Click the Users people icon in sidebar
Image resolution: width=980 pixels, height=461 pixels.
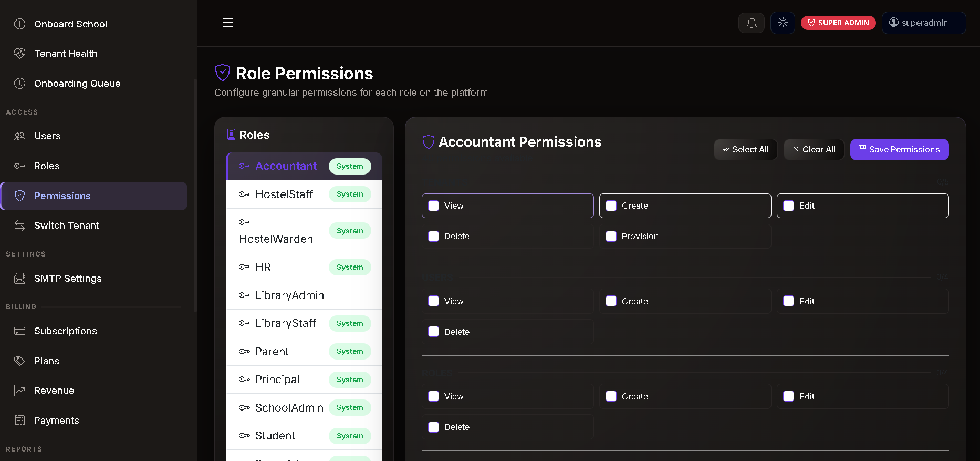pyautogui.click(x=19, y=136)
